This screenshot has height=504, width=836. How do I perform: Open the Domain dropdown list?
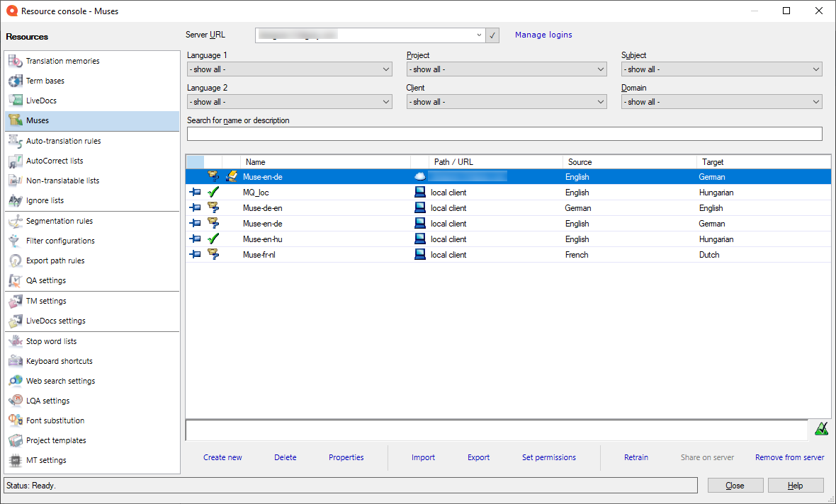pyautogui.click(x=721, y=102)
